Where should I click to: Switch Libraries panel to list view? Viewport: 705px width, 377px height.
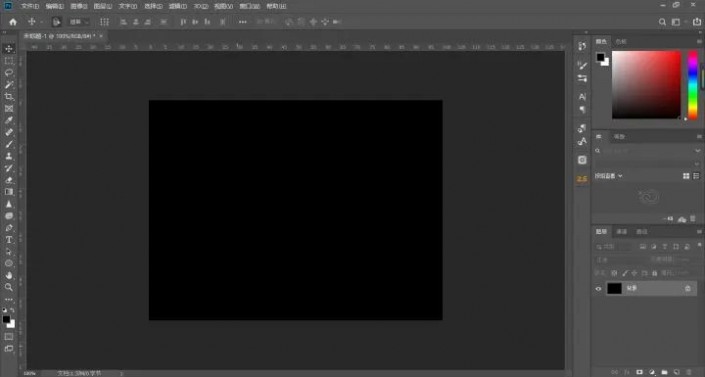696,176
